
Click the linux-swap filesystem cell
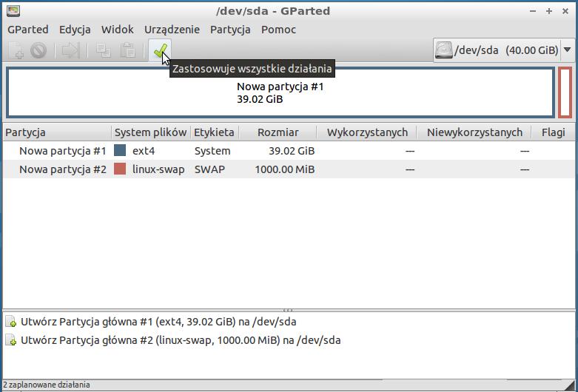tap(158, 169)
